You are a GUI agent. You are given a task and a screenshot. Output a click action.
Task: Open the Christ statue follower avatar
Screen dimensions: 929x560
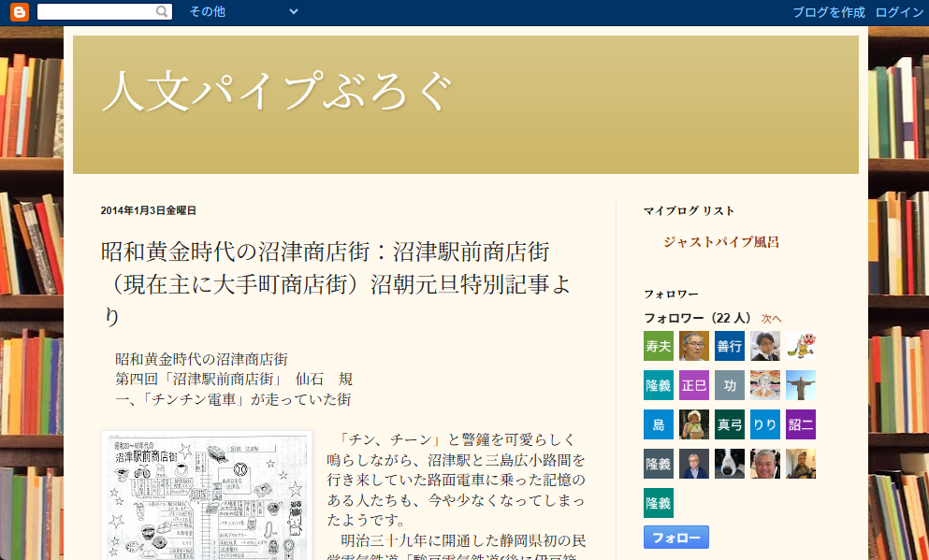click(801, 385)
